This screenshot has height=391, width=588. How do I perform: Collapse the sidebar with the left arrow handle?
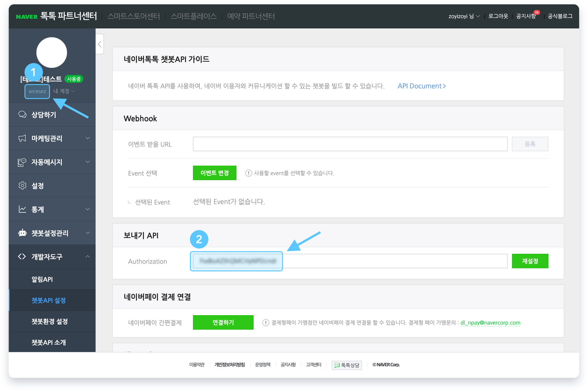pyautogui.click(x=100, y=44)
